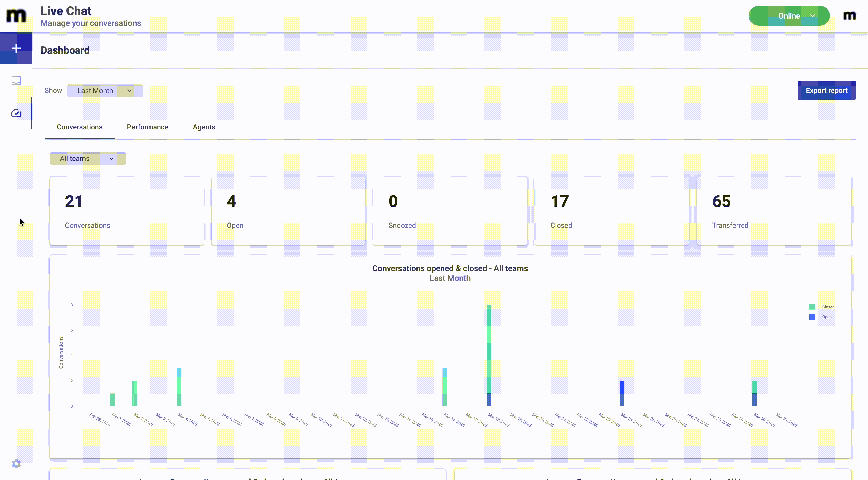This screenshot has height=480, width=868.
Task: Click the profile avatar icon top right
Action: point(849,16)
